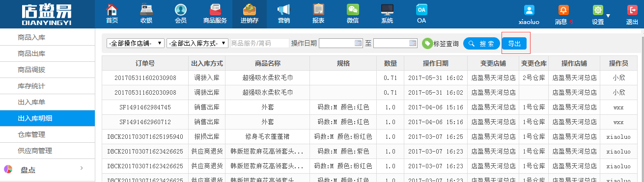Go to the 首页 home icon
Viewport: 644px width, 182px height.
point(112,9)
